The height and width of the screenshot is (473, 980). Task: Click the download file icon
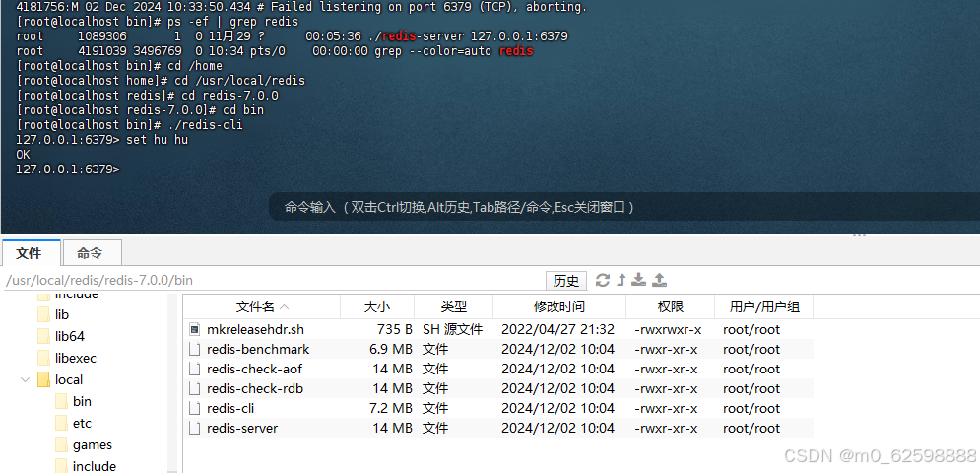(639, 280)
